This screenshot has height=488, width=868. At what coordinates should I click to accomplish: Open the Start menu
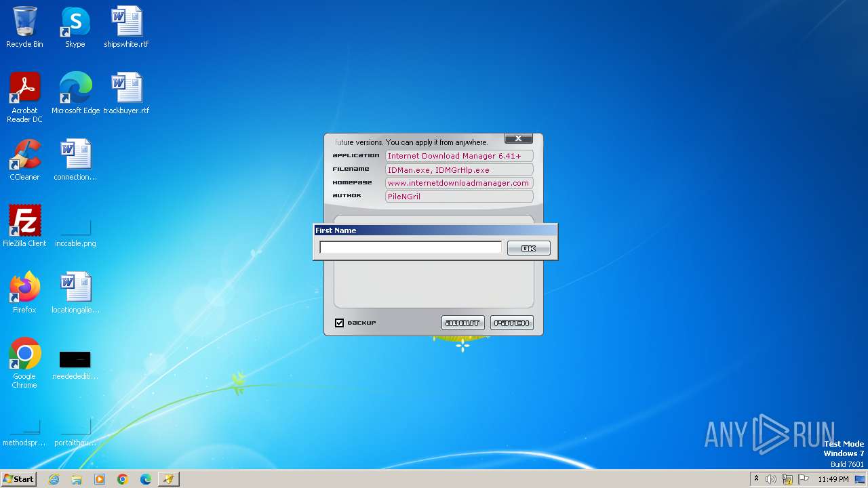[19, 479]
